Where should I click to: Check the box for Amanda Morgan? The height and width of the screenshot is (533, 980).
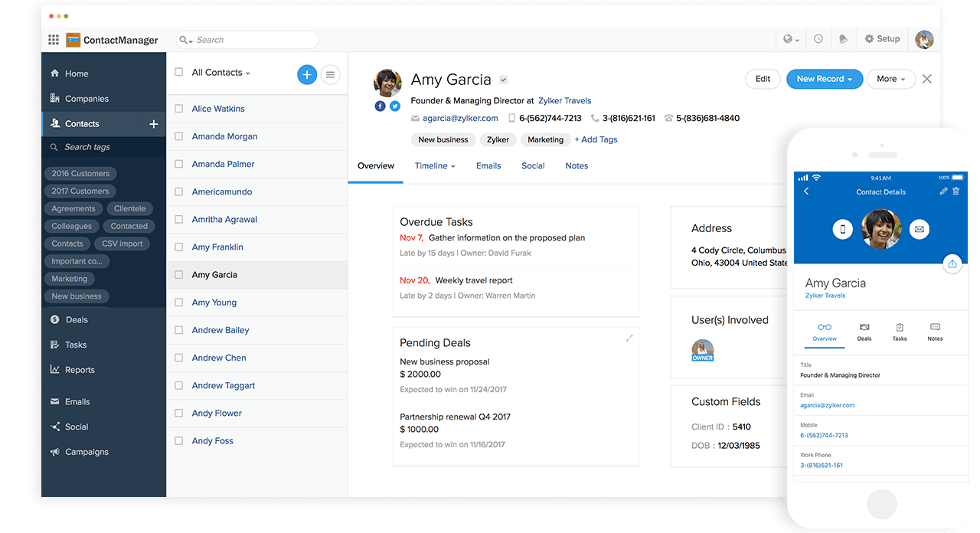[x=178, y=136]
